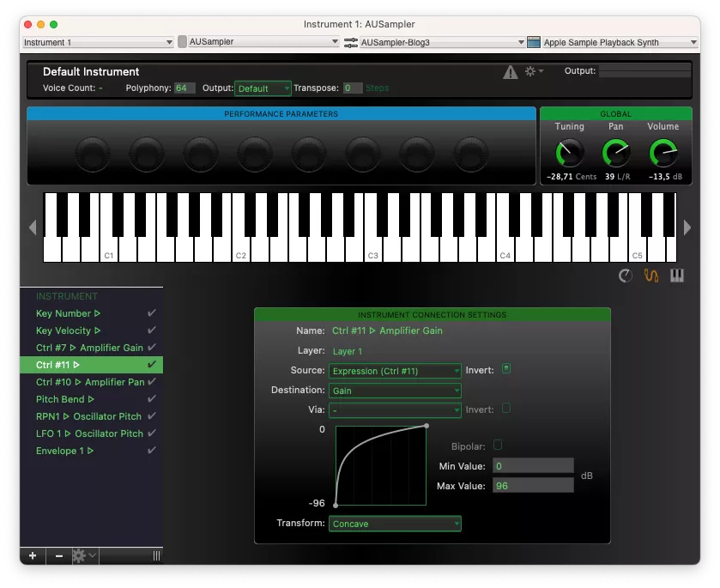Screen dimensions: 720x588
Task: Enable the Bipolar checkbox
Action: tap(498, 446)
